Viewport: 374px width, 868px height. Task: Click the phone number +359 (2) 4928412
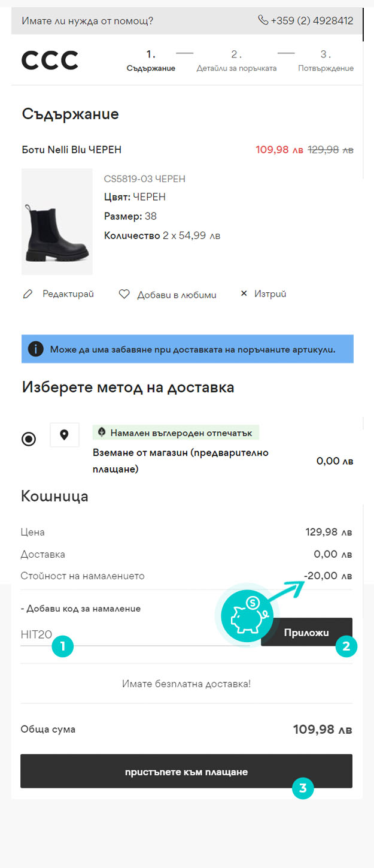point(312,20)
